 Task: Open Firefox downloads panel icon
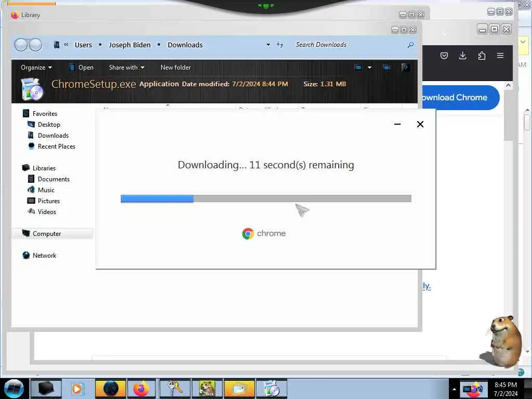[x=462, y=56]
